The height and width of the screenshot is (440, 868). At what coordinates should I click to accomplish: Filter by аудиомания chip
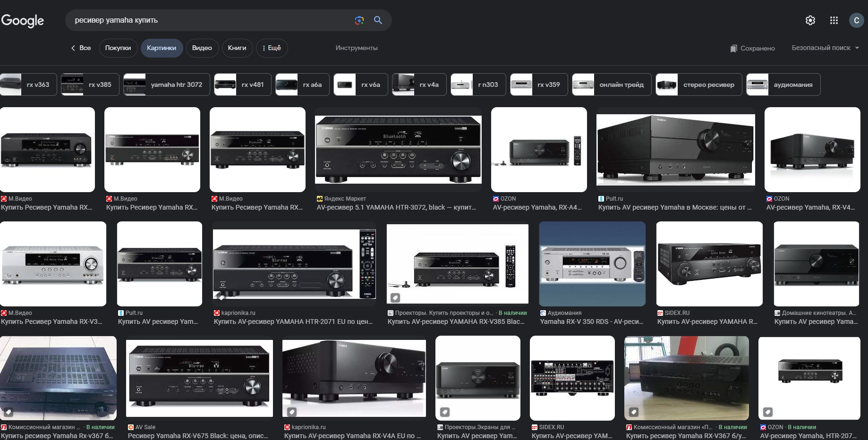click(783, 85)
